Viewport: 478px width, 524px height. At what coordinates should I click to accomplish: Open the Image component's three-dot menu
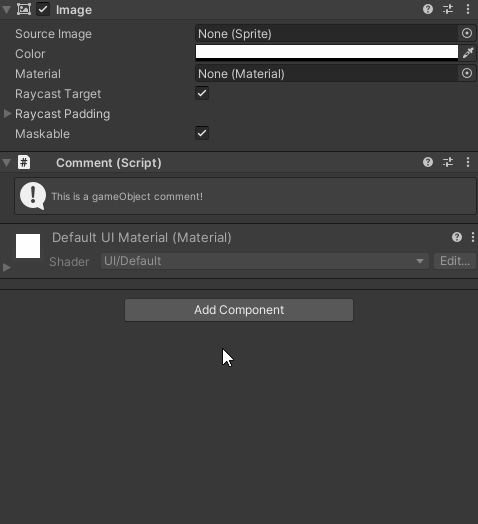pyautogui.click(x=468, y=9)
